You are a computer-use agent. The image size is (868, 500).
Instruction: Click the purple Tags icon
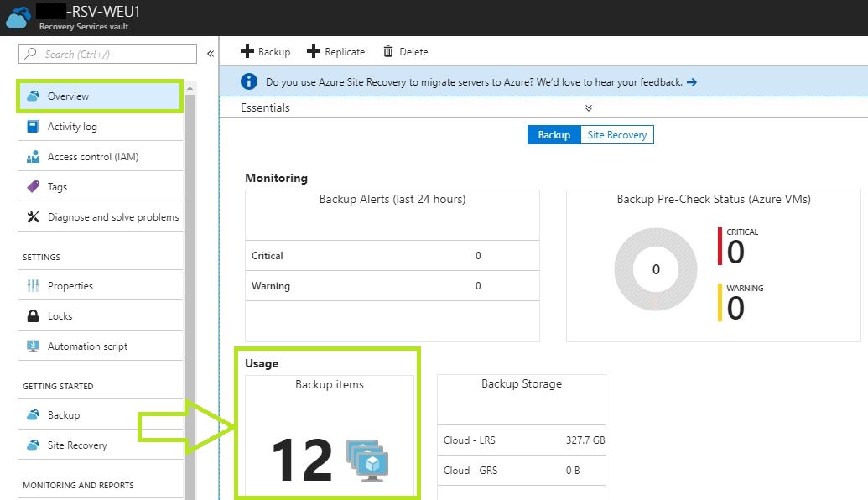tap(34, 186)
